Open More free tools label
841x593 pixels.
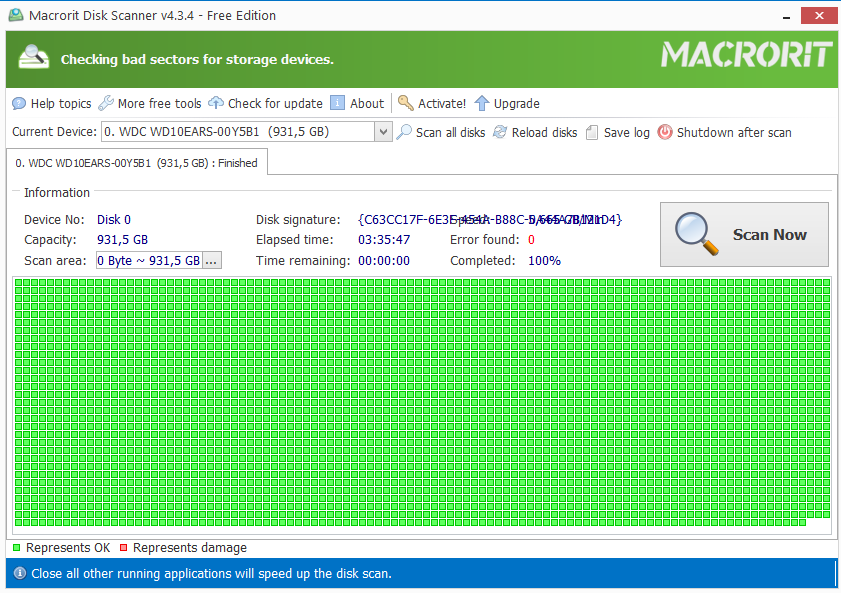click(x=159, y=103)
